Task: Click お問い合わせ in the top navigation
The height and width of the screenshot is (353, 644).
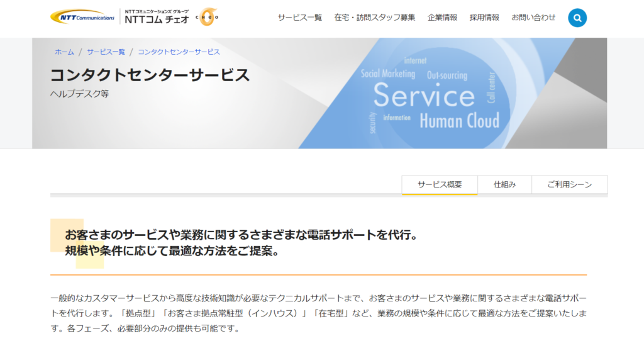Action: pyautogui.click(x=533, y=18)
